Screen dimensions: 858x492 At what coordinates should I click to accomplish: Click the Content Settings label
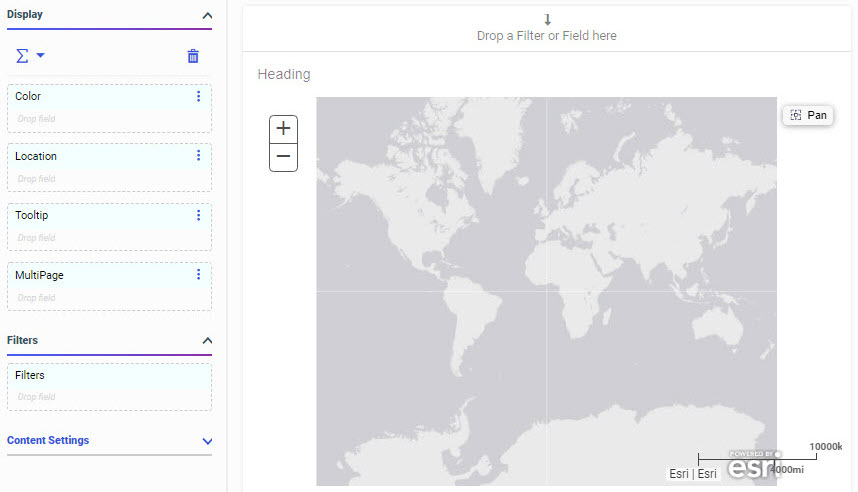[48, 440]
